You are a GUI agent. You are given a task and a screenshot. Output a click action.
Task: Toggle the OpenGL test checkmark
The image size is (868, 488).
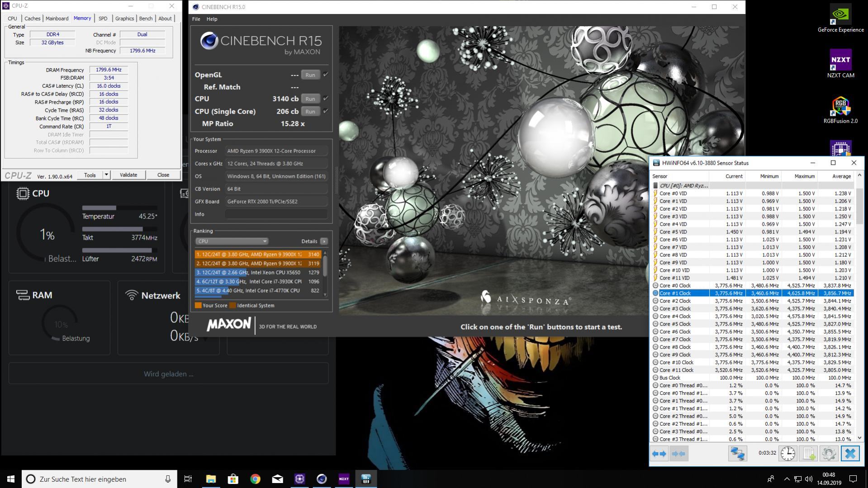[325, 74]
